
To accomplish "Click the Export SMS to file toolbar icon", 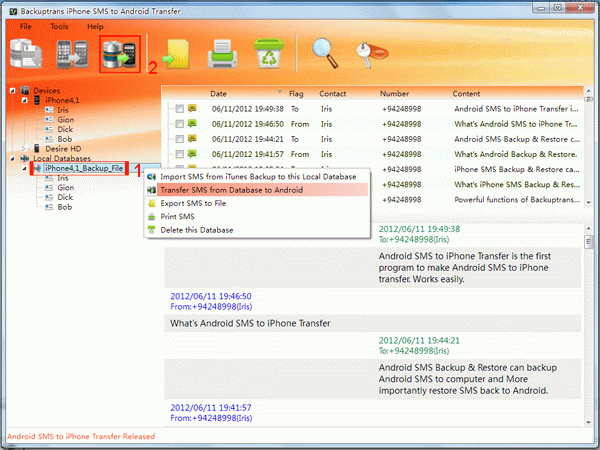I will click(x=176, y=54).
